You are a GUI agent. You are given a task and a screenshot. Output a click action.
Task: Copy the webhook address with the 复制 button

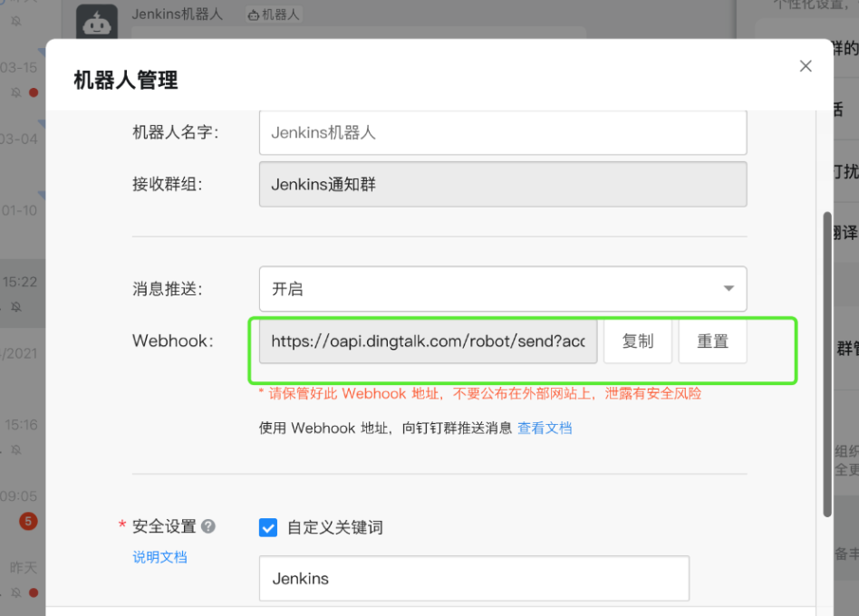click(638, 342)
